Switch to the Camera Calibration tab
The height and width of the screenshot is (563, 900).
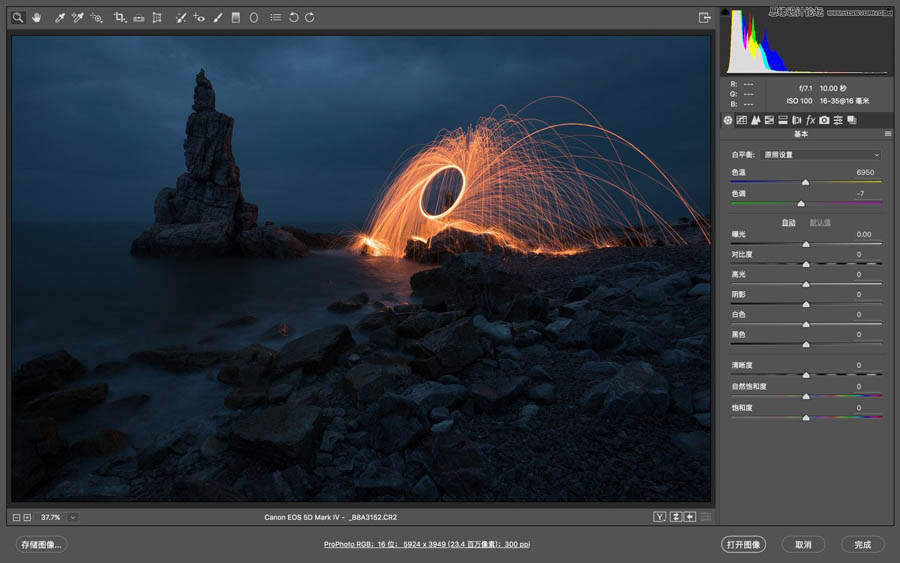pos(824,120)
